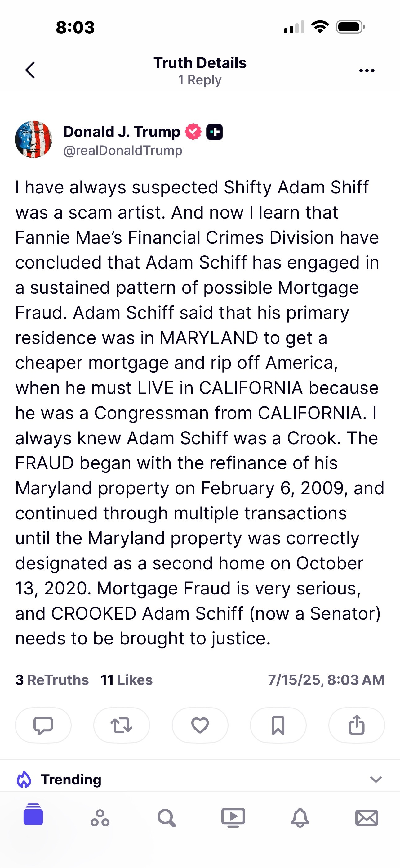Expand the Trending section chevron

(x=376, y=779)
